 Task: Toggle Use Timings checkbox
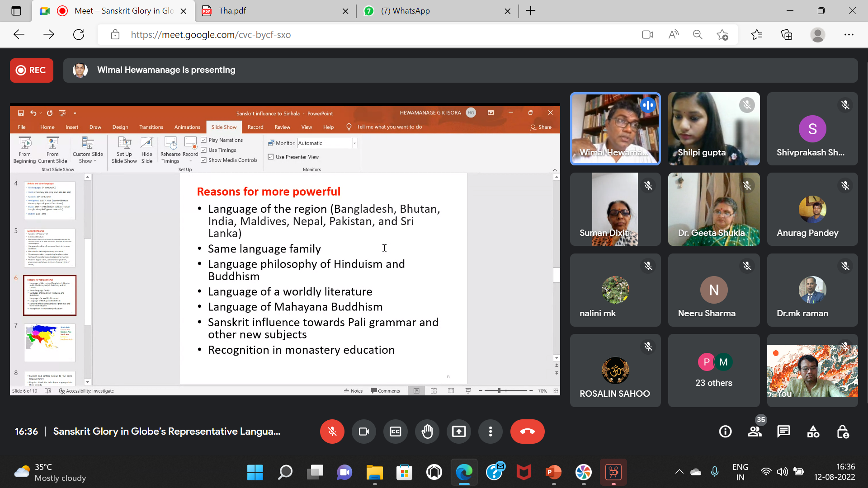pyautogui.click(x=204, y=150)
